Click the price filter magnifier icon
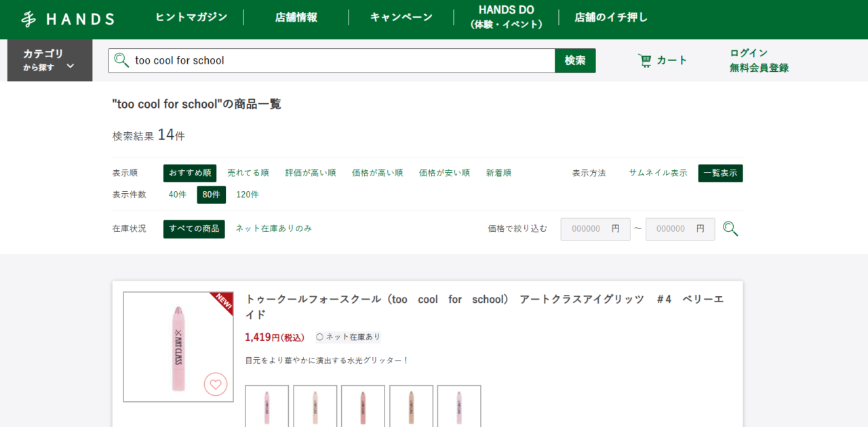This screenshot has height=427, width=868. [x=730, y=229]
